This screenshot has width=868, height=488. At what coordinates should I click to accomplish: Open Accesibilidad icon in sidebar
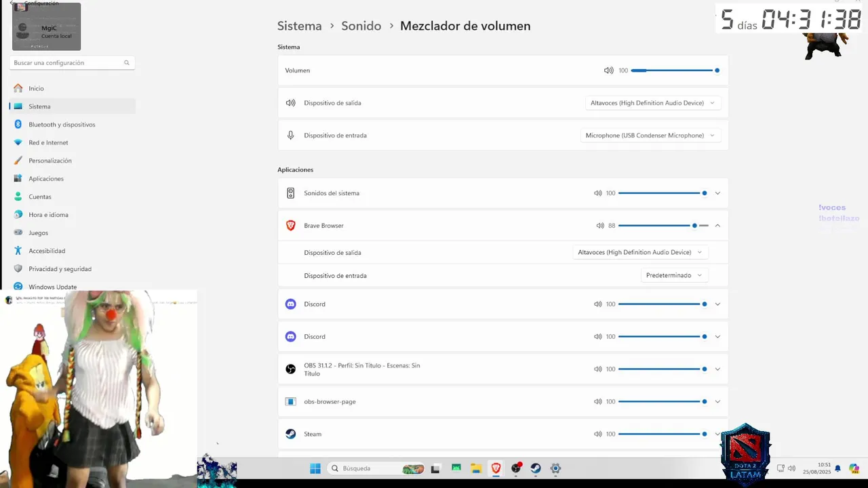(x=18, y=251)
